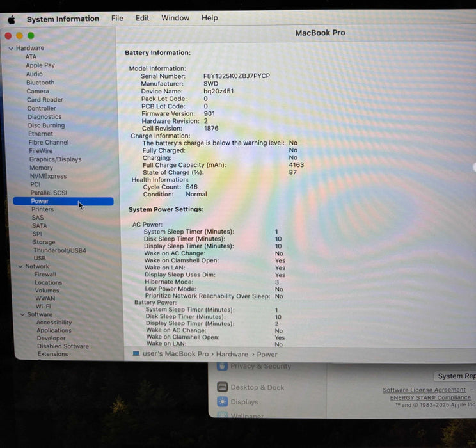Collapse the Software section chevron

pos(22,314)
